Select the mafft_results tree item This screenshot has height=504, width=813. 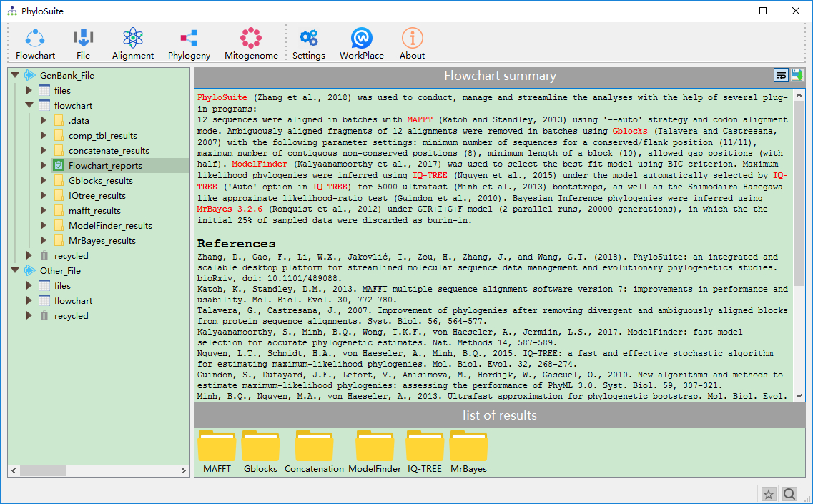coord(94,210)
